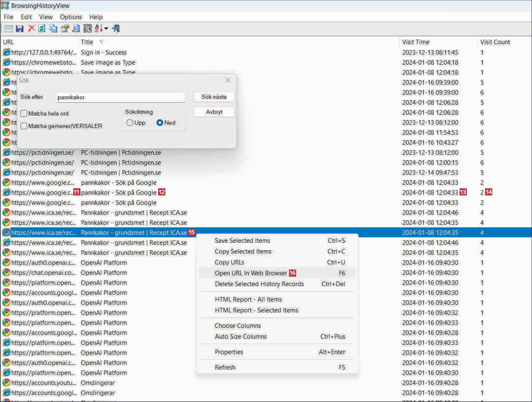Click the Sök nästa button
Image resolution: width=532 pixels, height=402 pixels.
coord(214,97)
